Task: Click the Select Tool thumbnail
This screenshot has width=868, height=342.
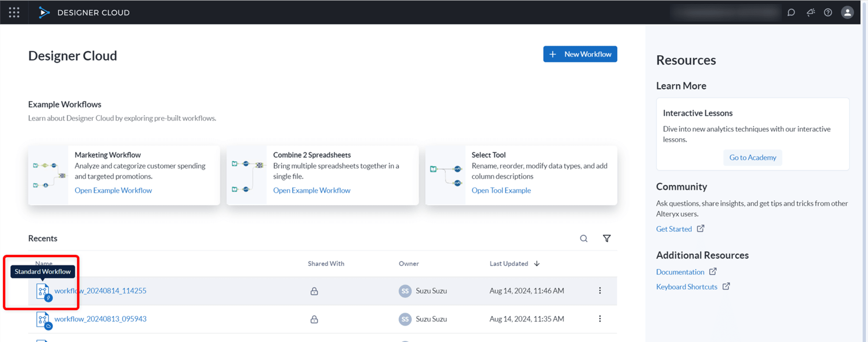Action: coord(445,175)
